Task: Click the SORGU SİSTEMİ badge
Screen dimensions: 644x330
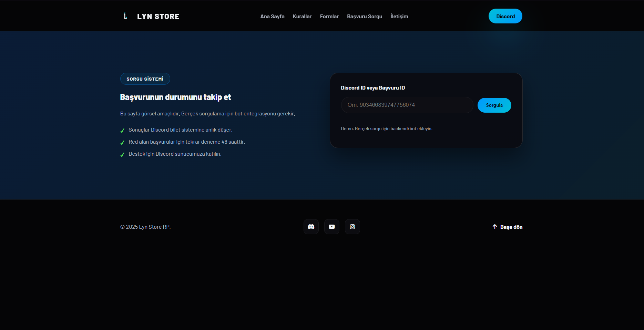Action: click(x=145, y=79)
